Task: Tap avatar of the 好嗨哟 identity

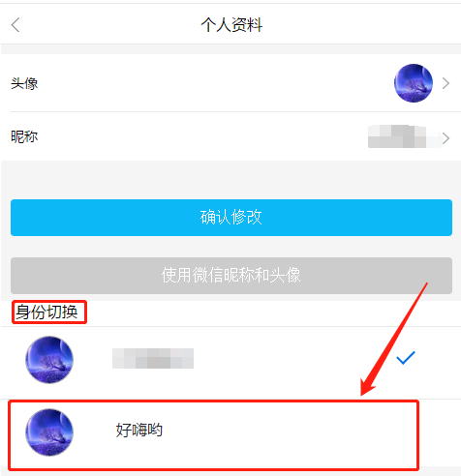Action: pos(49,432)
